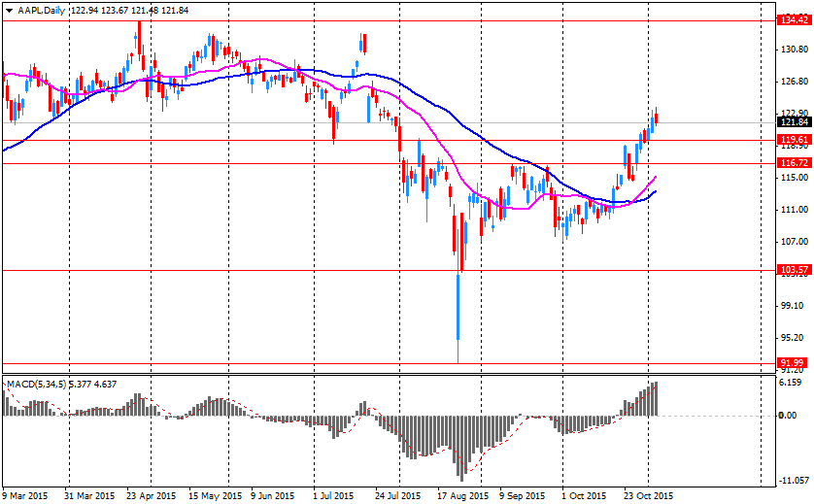
Task: Click the MACD(5,34,5) indicator label
Action: point(36,385)
